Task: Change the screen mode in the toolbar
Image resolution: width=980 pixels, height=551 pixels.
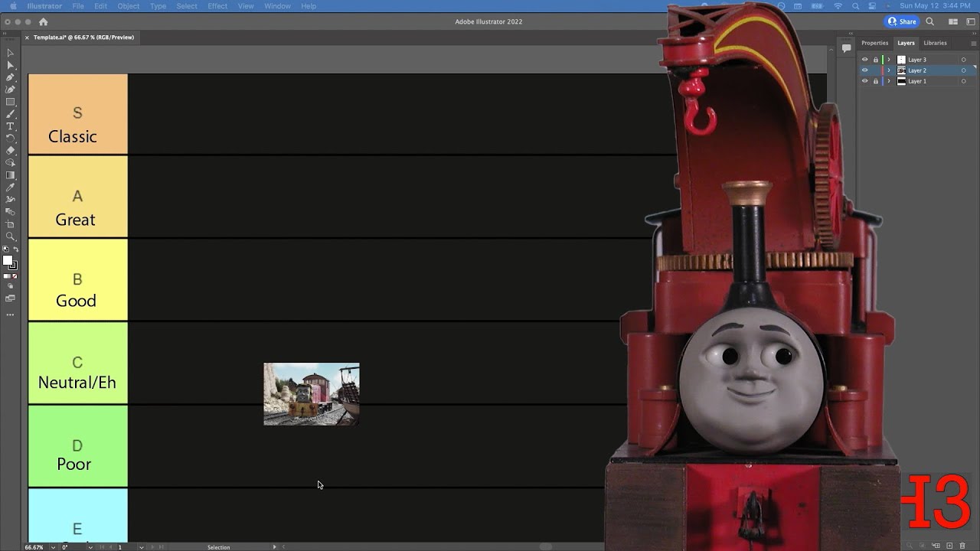Action: 10,298
